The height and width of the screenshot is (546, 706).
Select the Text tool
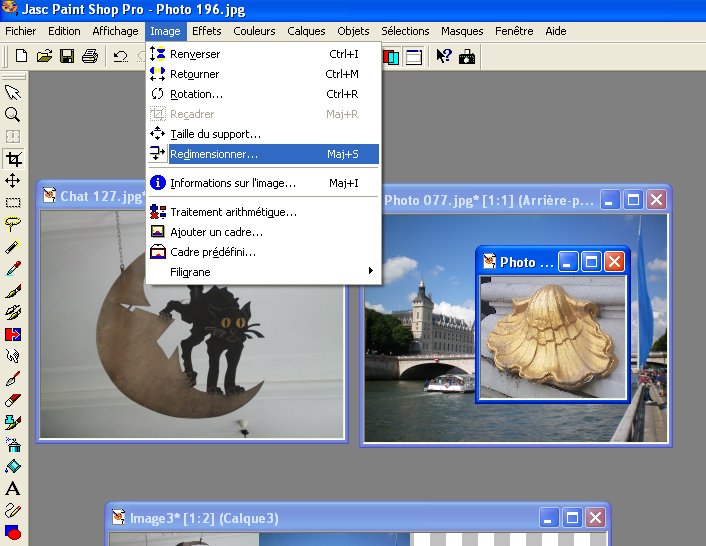[13, 489]
